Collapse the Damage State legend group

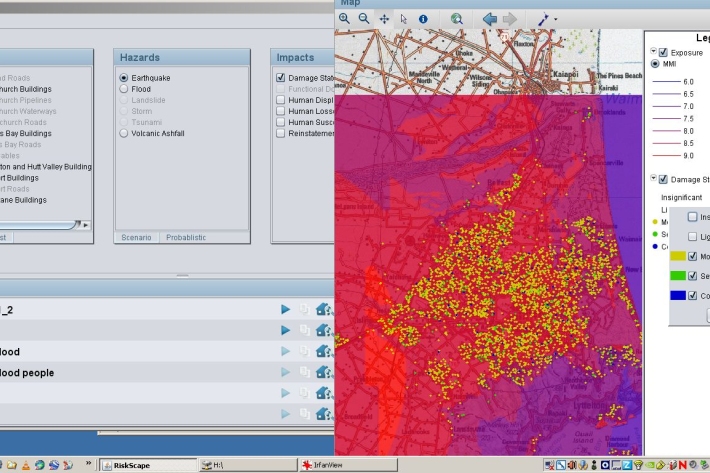point(653,179)
